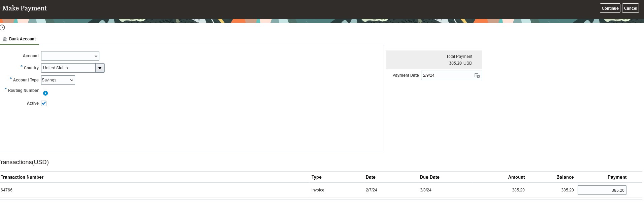
Task: Click the Routing Number info icon
Action: pos(45,93)
